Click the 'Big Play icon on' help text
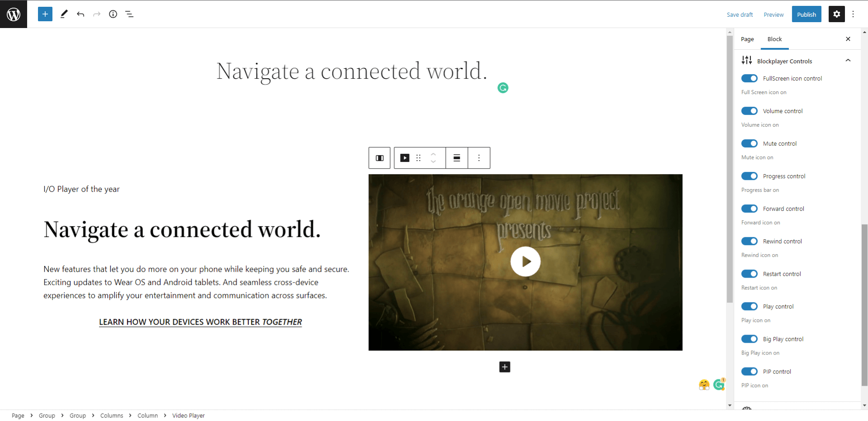This screenshot has width=868, height=421. pyautogui.click(x=760, y=353)
